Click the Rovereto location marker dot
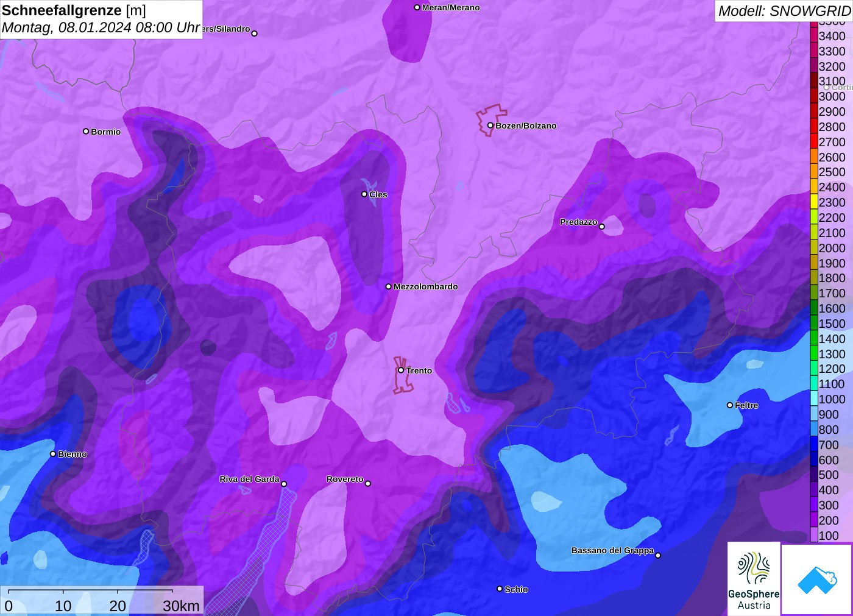This screenshot has height=616, width=853. click(x=368, y=484)
